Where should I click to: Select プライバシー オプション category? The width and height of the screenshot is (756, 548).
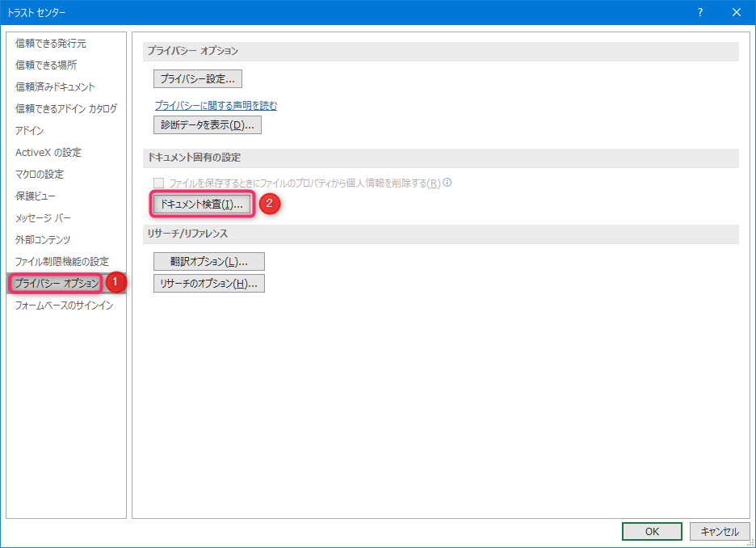click(x=57, y=283)
